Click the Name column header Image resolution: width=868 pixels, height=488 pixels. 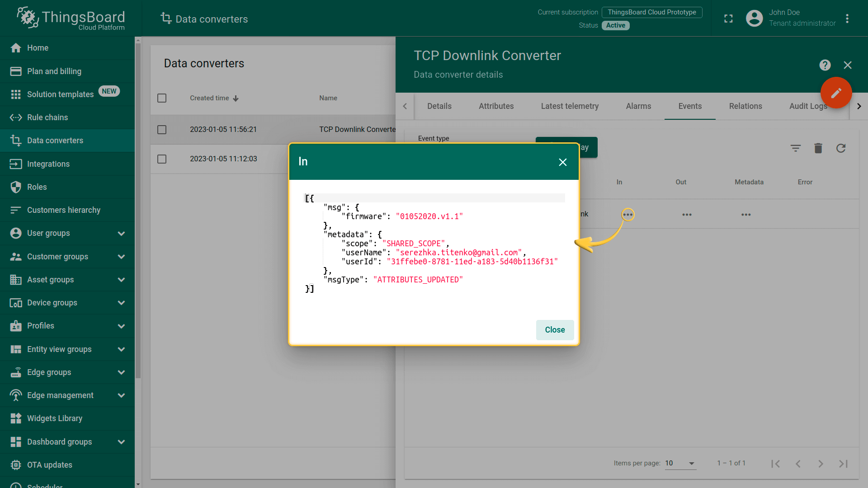click(328, 98)
